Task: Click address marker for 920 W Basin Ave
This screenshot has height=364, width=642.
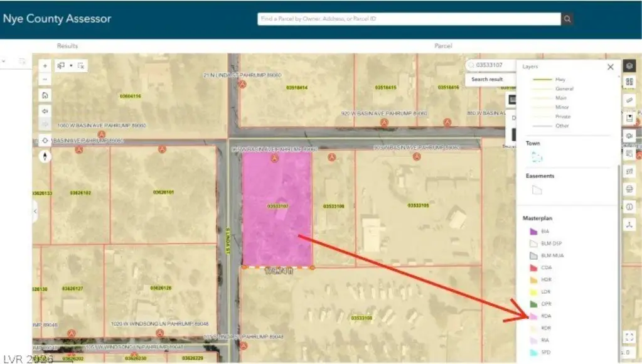Action: (x=384, y=122)
